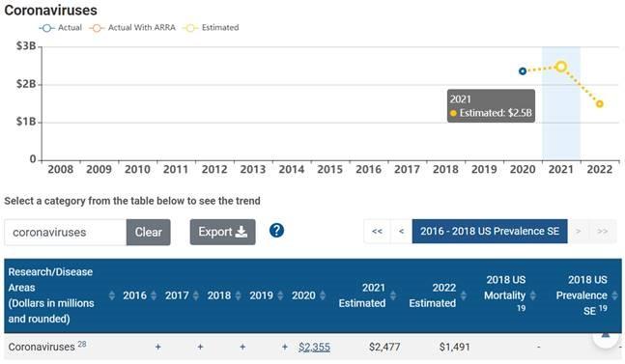The image size is (625, 364).
Task: Sort by the 2018 column
Action: (239, 295)
